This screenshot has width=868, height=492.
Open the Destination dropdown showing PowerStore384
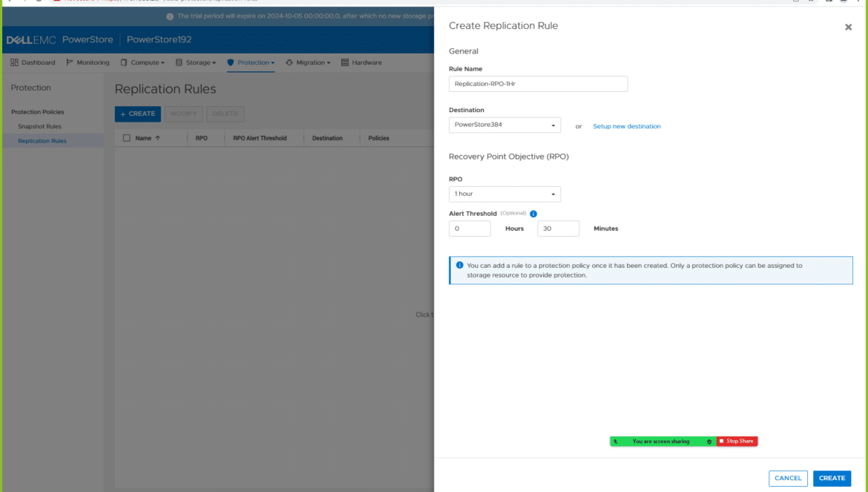coord(505,125)
